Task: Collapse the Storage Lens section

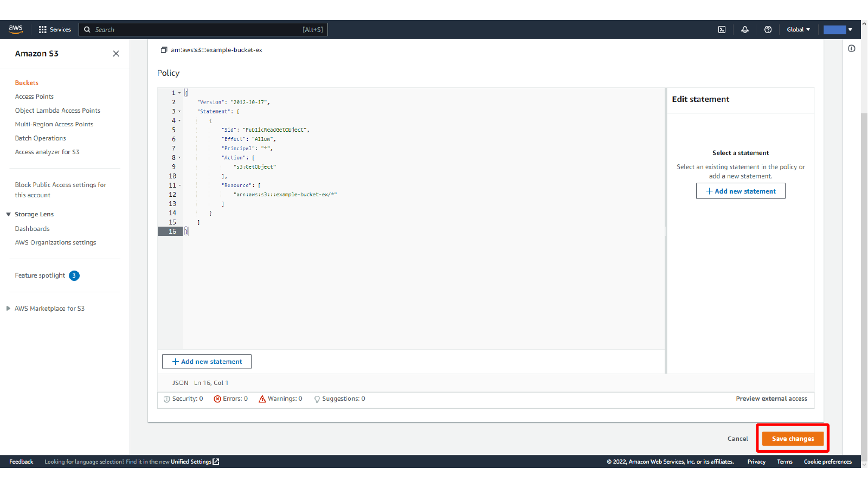Action: point(9,215)
